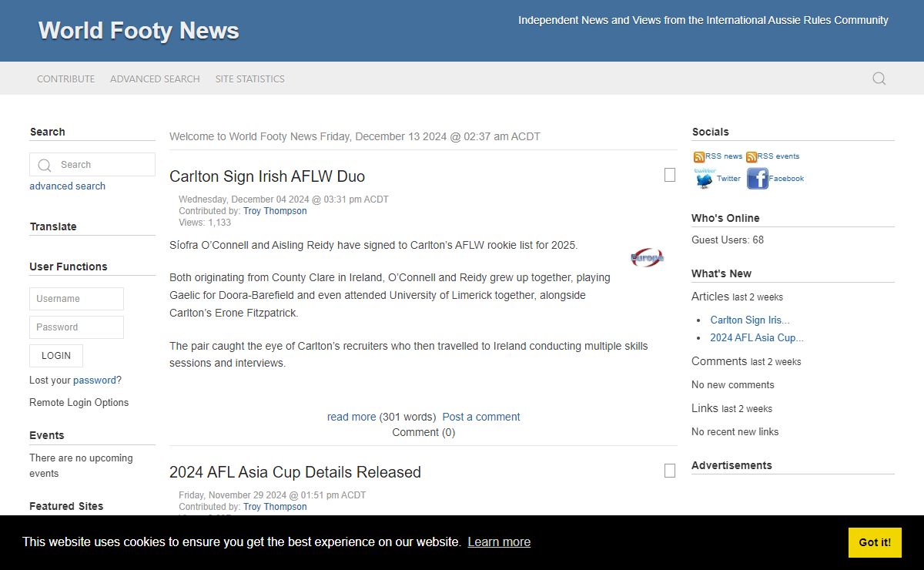The height and width of the screenshot is (570, 924).
Task: Open 2024 AFL Asia Cup Details Released headline
Action: click(x=295, y=472)
